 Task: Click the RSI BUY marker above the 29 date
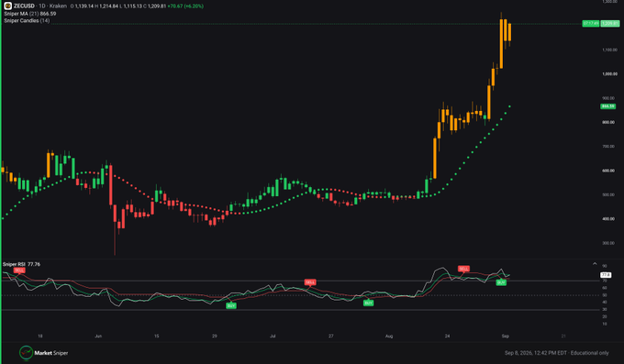click(x=231, y=306)
